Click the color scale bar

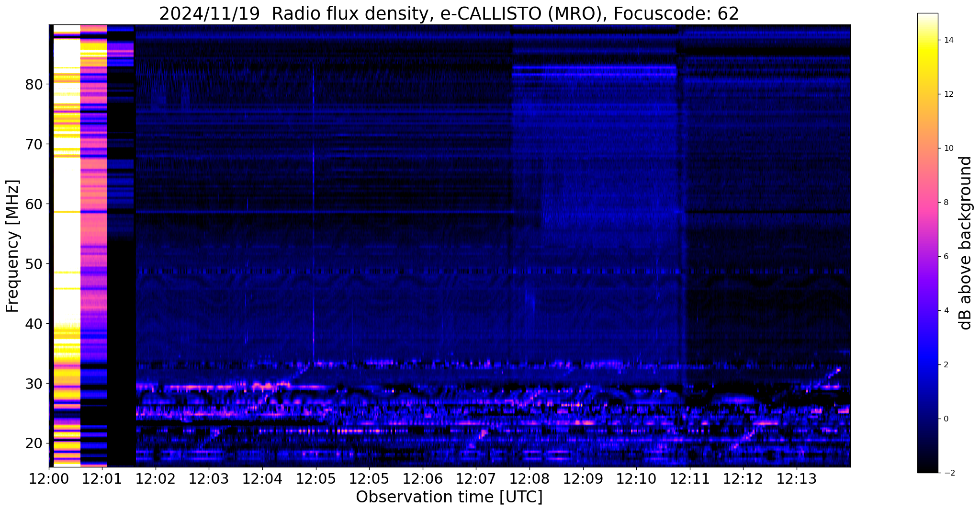927,243
